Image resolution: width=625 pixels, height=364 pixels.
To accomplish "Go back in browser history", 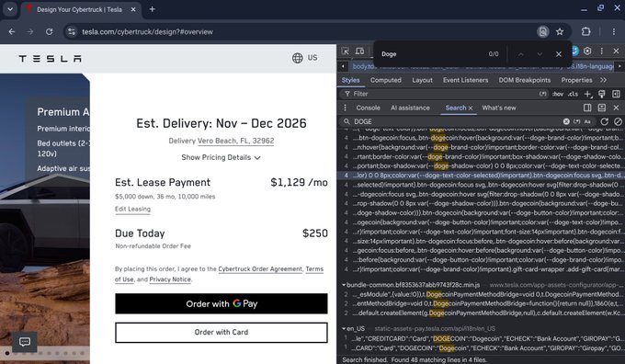I will click(x=12, y=32).
